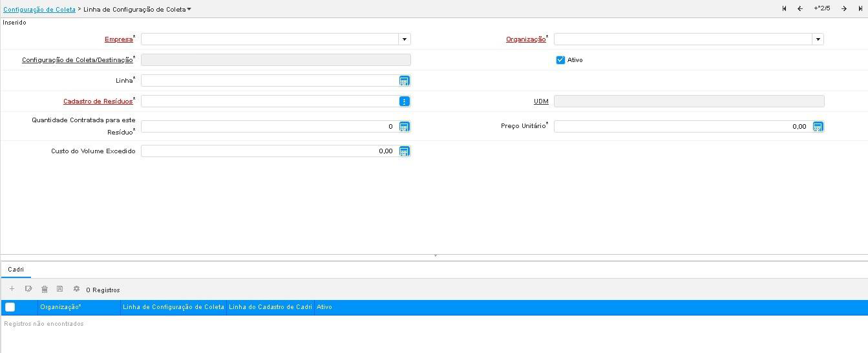The width and height of the screenshot is (868, 353).
Task: Click the Organização combo input field
Action: pos(683,39)
